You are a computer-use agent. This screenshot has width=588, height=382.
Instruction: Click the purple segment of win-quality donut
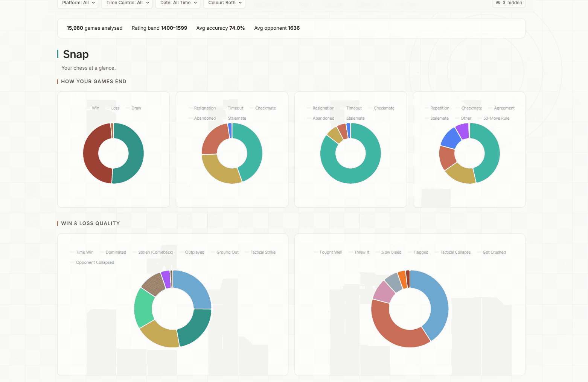[166, 279]
